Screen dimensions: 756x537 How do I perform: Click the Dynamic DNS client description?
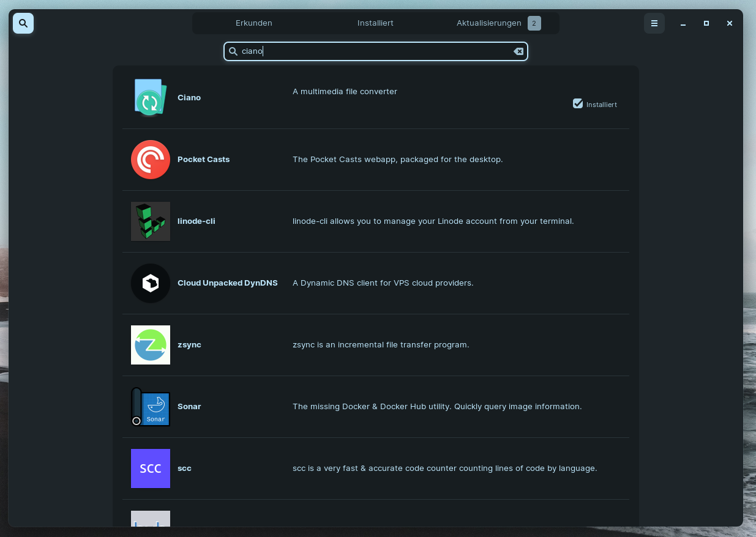point(383,283)
